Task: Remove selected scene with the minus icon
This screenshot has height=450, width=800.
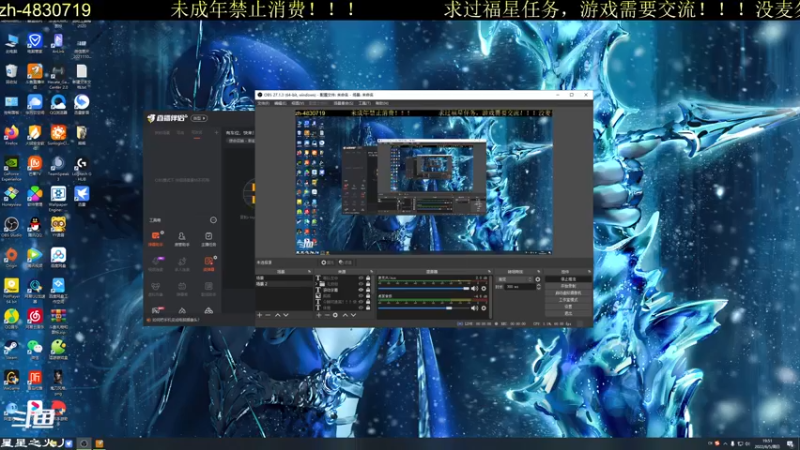Action: (x=268, y=315)
